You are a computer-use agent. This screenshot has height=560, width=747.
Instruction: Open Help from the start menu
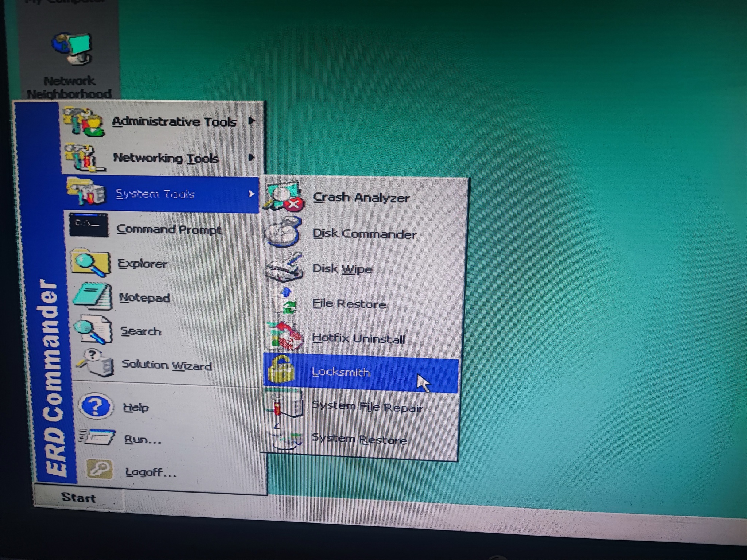(x=169, y=407)
